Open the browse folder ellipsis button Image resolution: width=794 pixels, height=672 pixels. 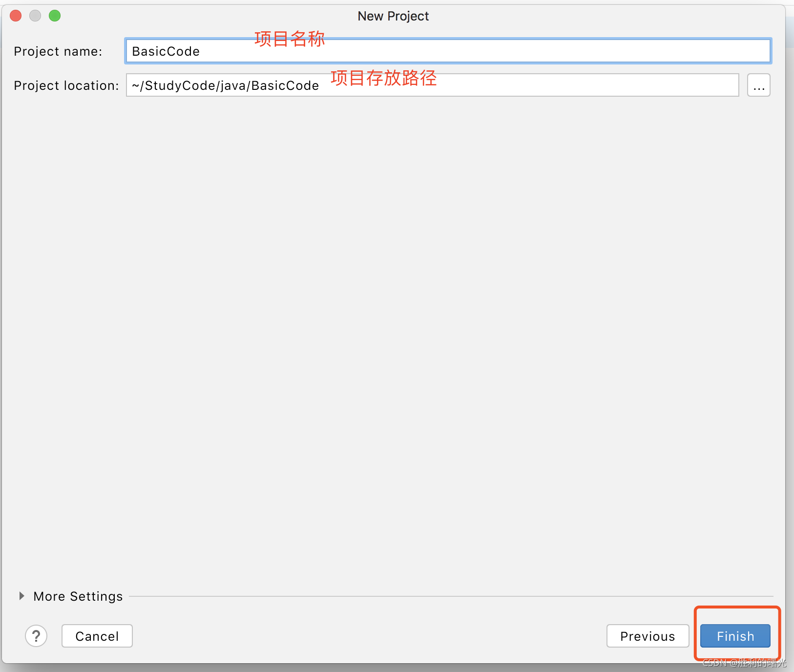[x=758, y=85]
